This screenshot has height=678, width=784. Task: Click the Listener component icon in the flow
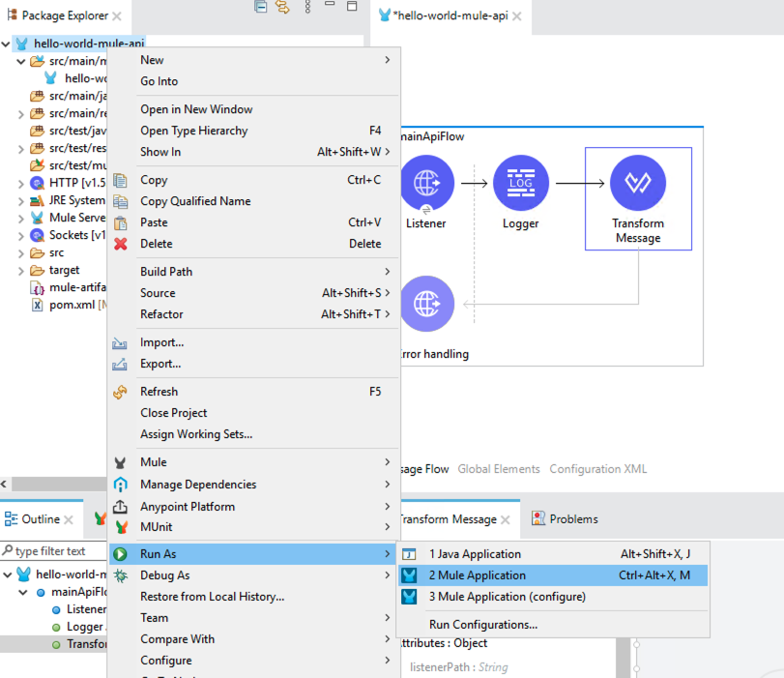point(426,183)
